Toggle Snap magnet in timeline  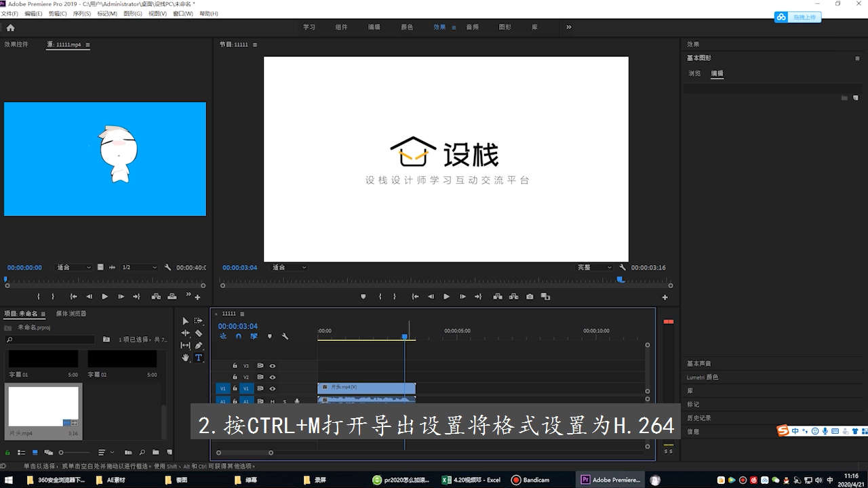(x=239, y=336)
